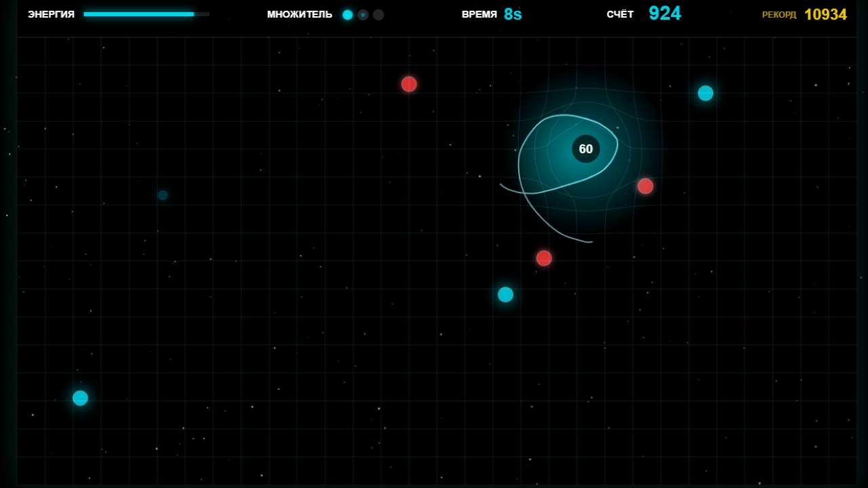Select the red orb below the gravity well
This screenshot has height=488, width=868.
click(x=544, y=258)
